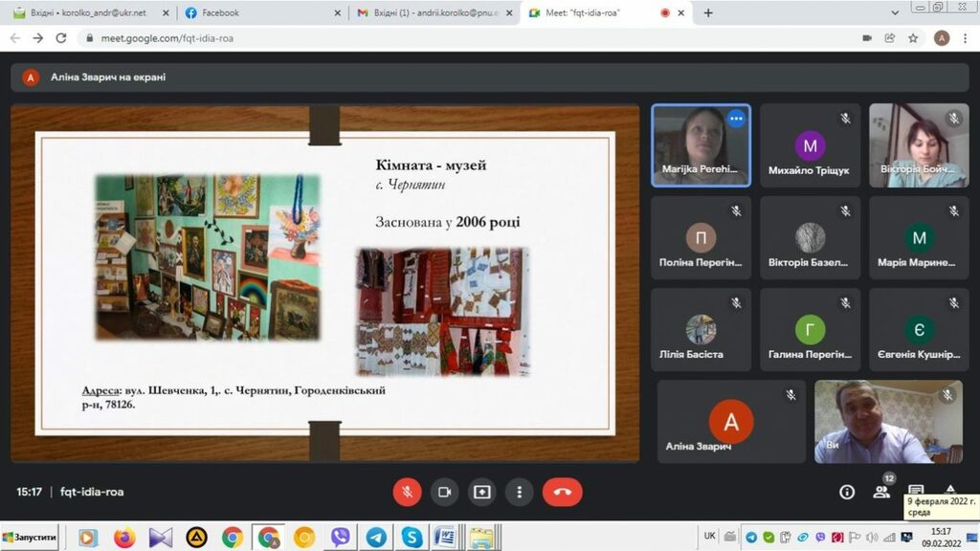
Task: Open Meet's three-dot more options menu
Action: pos(519,492)
